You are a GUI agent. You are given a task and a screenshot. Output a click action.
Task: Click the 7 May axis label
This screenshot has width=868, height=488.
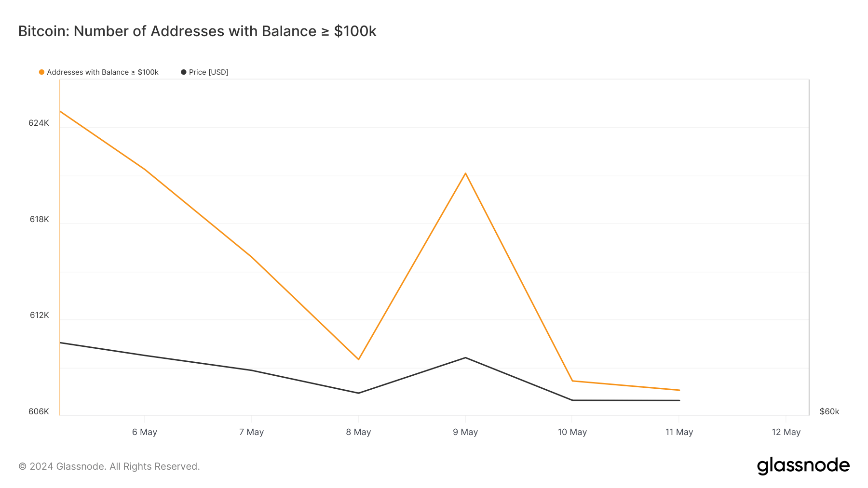point(251,432)
